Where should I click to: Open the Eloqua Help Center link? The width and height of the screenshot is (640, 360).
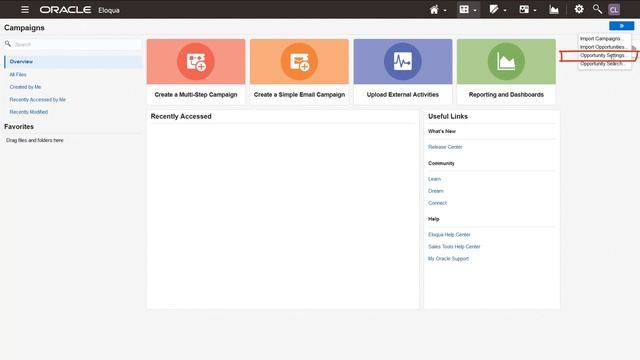click(449, 235)
